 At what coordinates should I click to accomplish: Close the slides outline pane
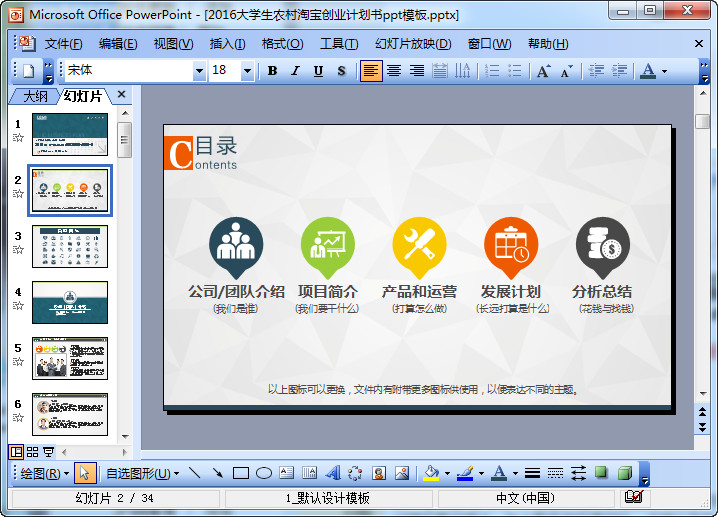121,94
